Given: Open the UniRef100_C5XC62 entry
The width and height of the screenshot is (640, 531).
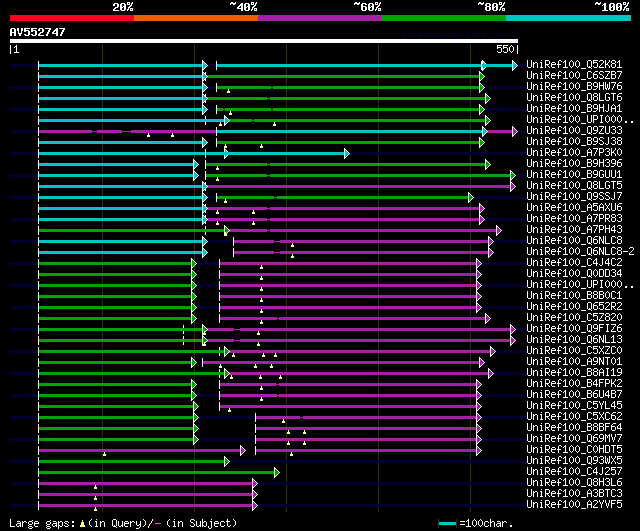Looking at the screenshot, I should (574, 417).
